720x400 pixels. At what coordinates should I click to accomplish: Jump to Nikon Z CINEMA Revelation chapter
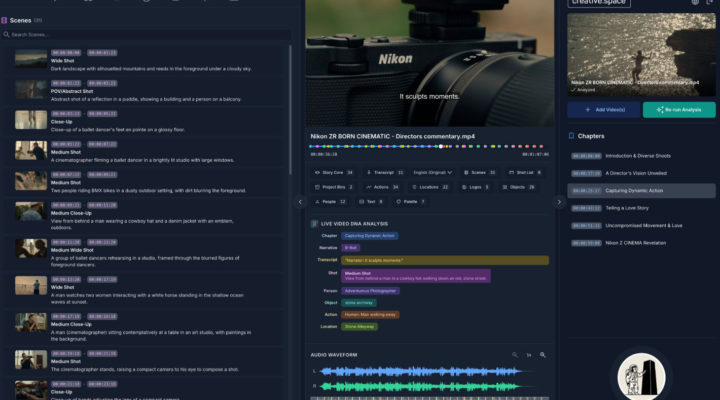[x=641, y=243]
